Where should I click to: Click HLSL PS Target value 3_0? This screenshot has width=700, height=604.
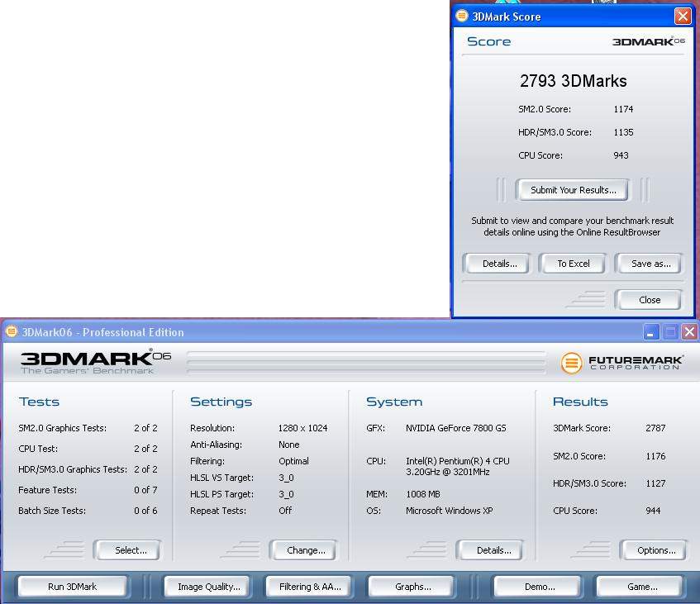pyautogui.click(x=286, y=494)
